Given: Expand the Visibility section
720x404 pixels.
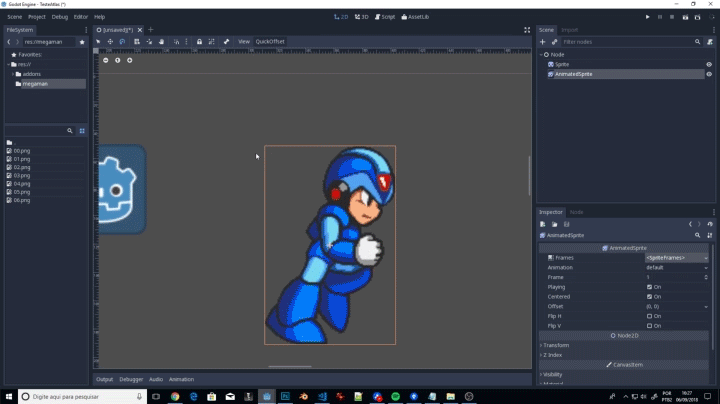Looking at the screenshot, I should coord(552,374).
